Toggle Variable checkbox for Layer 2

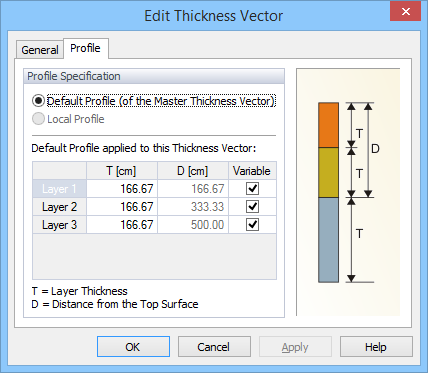tap(252, 207)
